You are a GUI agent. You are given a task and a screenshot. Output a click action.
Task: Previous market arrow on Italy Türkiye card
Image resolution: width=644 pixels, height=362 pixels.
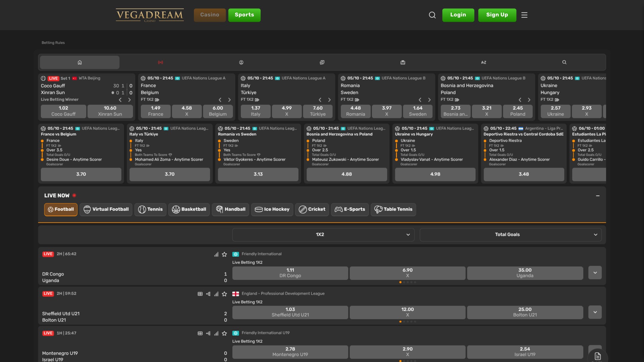click(x=320, y=100)
